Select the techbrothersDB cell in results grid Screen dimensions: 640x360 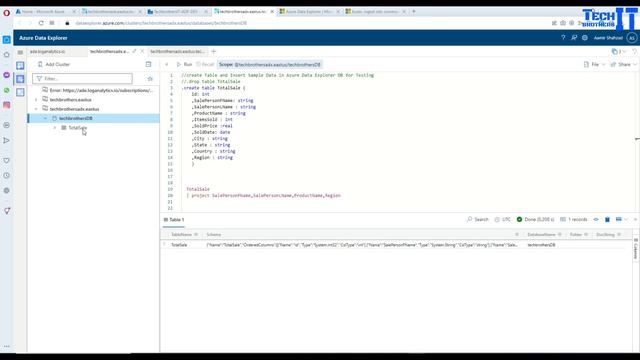(541, 245)
